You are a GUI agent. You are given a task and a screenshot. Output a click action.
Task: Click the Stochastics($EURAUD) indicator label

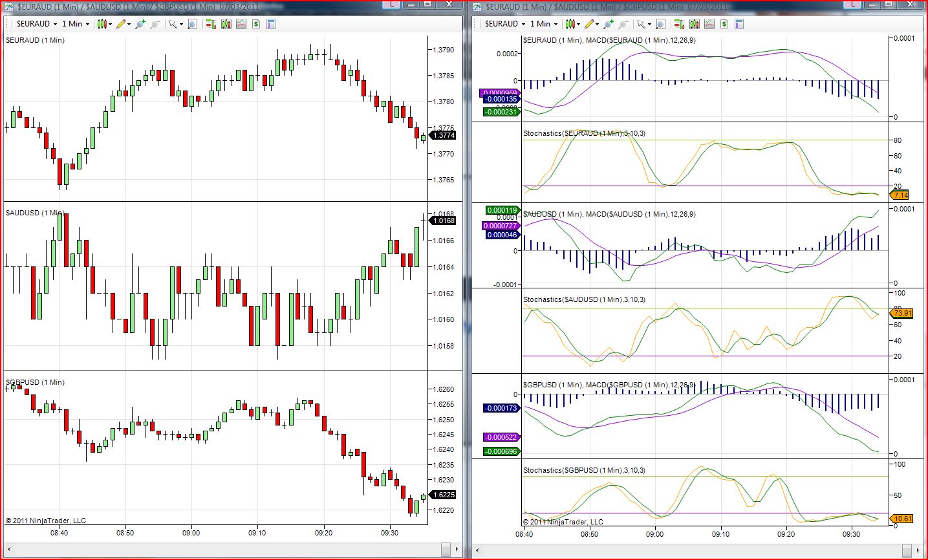click(x=584, y=133)
